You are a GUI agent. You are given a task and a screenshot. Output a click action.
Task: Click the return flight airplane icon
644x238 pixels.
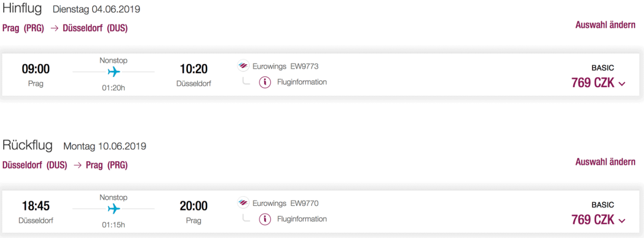click(x=114, y=208)
